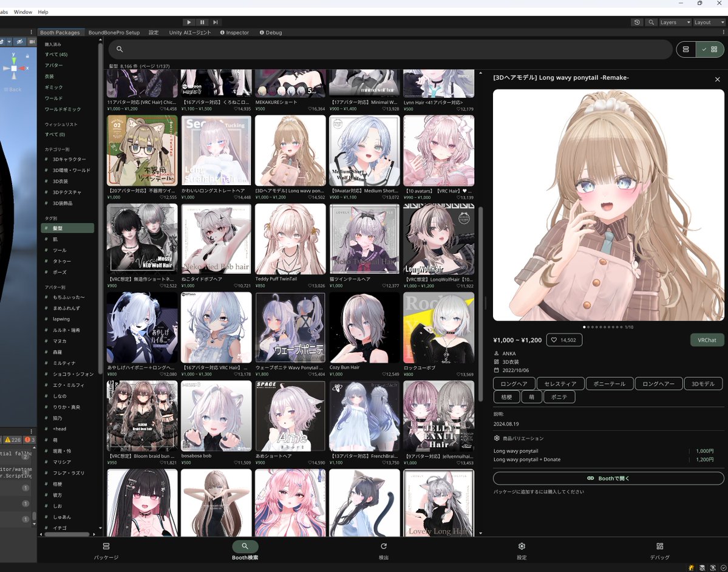Open Booth検索 via the magnifier icon in bottom bar
Screen dimensions: 728x572
point(245,546)
